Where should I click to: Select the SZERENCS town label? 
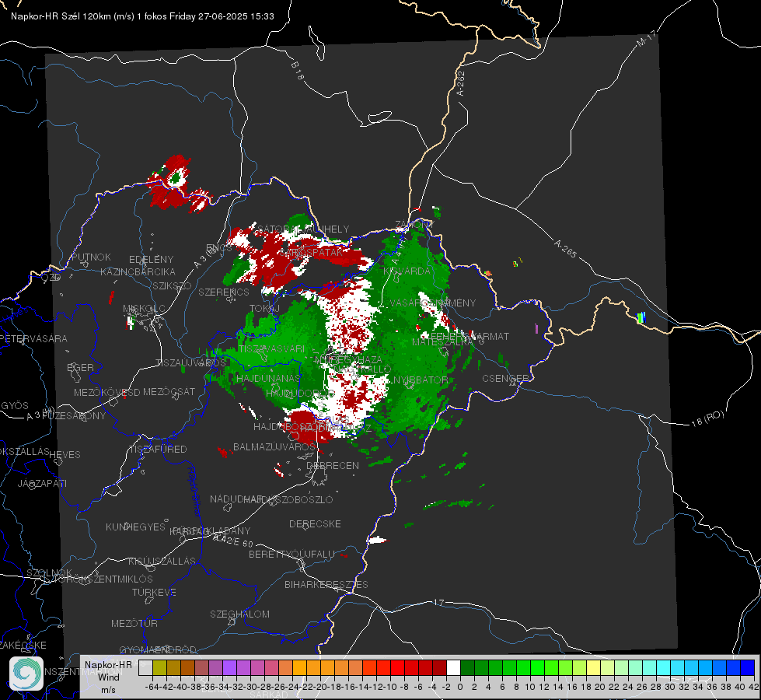coord(224,292)
